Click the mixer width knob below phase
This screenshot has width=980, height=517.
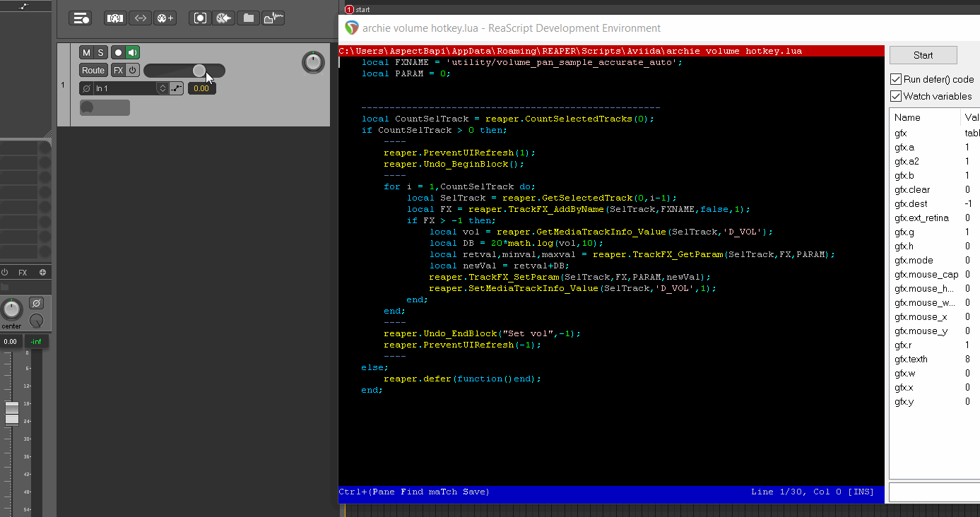36,321
